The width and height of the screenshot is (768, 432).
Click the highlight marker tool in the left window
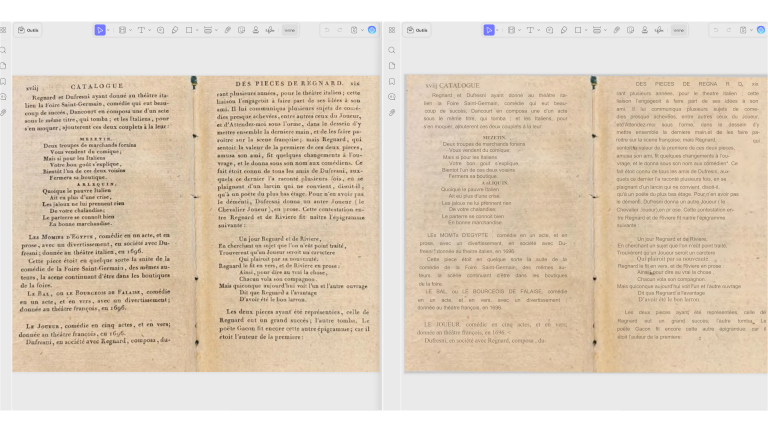click(122, 30)
